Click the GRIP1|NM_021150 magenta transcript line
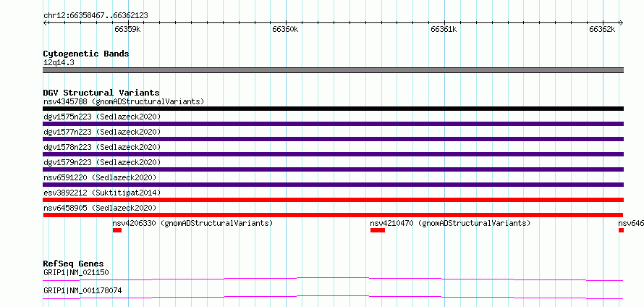This screenshot has width=644, height=307. point(333,279)
